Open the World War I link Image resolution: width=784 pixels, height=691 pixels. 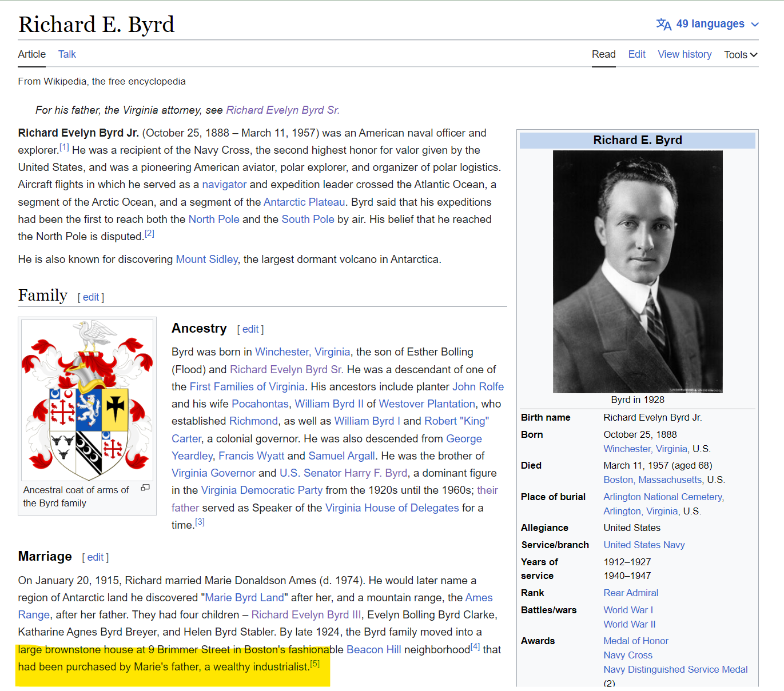[628, 610]
